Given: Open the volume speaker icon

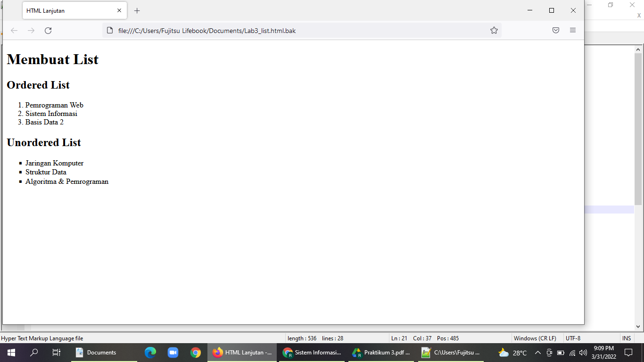Looking at the screenshot, I should point(583,353).
